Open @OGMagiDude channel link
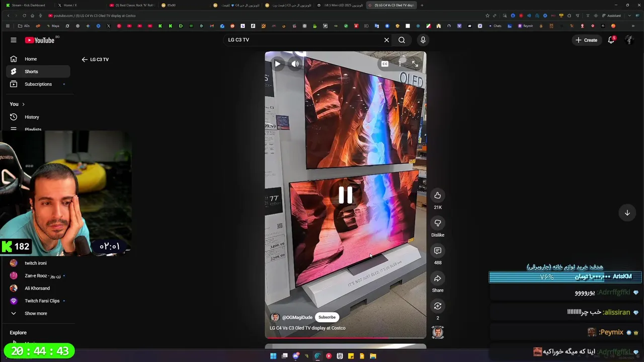Viewport: 644px width, 362px height. click(297, 317)
